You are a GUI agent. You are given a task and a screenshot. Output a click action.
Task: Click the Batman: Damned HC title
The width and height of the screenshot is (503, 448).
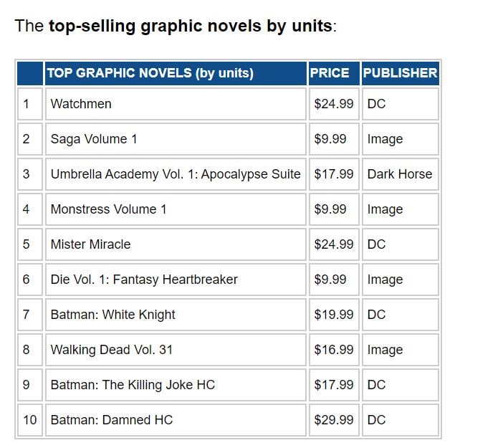point(111,420)
